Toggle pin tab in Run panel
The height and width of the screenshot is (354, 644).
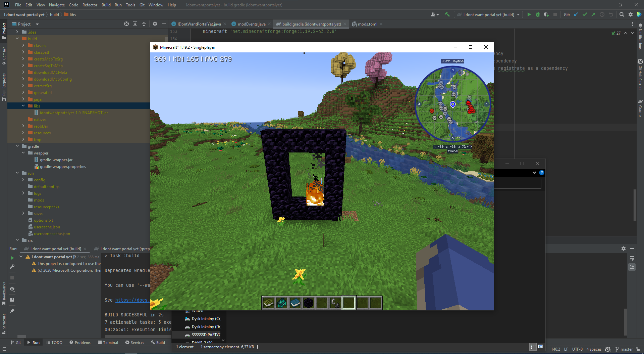pyautogui.click(x=12, y=311)
